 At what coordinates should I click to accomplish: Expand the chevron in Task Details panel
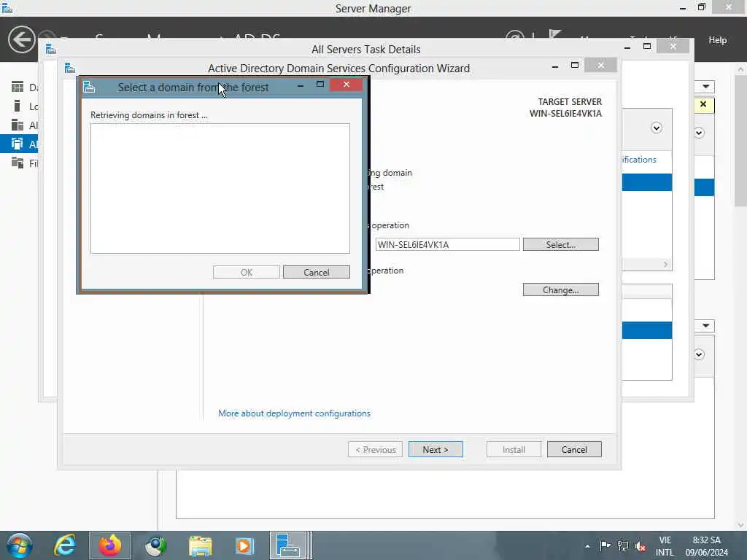click(656, 128)
